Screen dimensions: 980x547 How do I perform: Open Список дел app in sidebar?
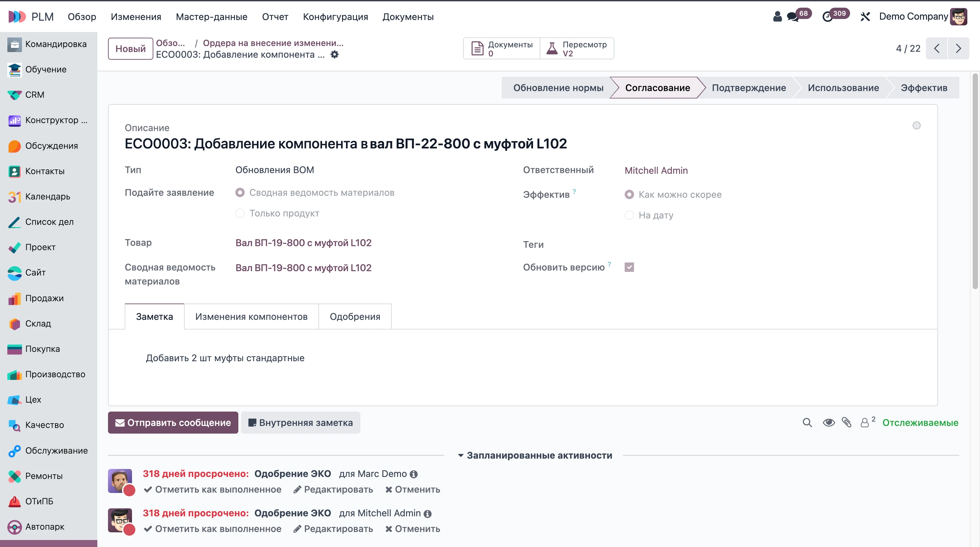pyautogui.click(x=48, y=222)
